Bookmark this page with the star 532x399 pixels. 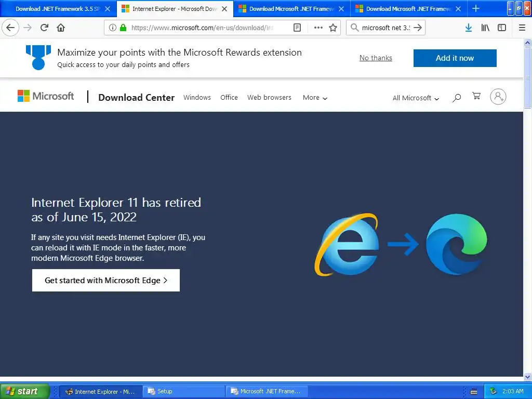pyautogui.click(x=333, y=28)
